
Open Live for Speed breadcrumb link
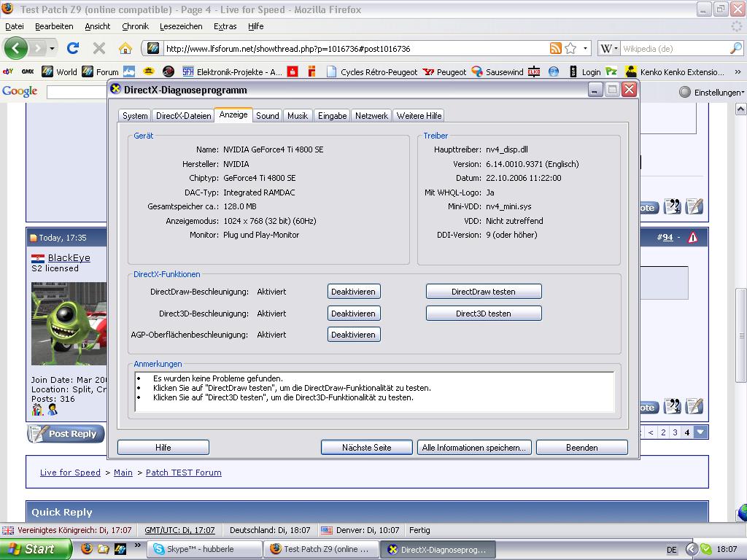tap(70, 472)
